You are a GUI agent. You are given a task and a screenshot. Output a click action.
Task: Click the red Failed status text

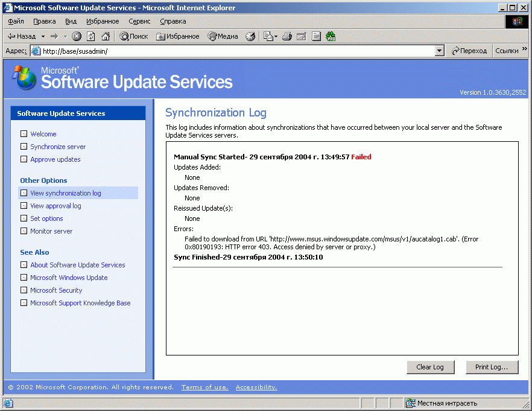point(361,157)
